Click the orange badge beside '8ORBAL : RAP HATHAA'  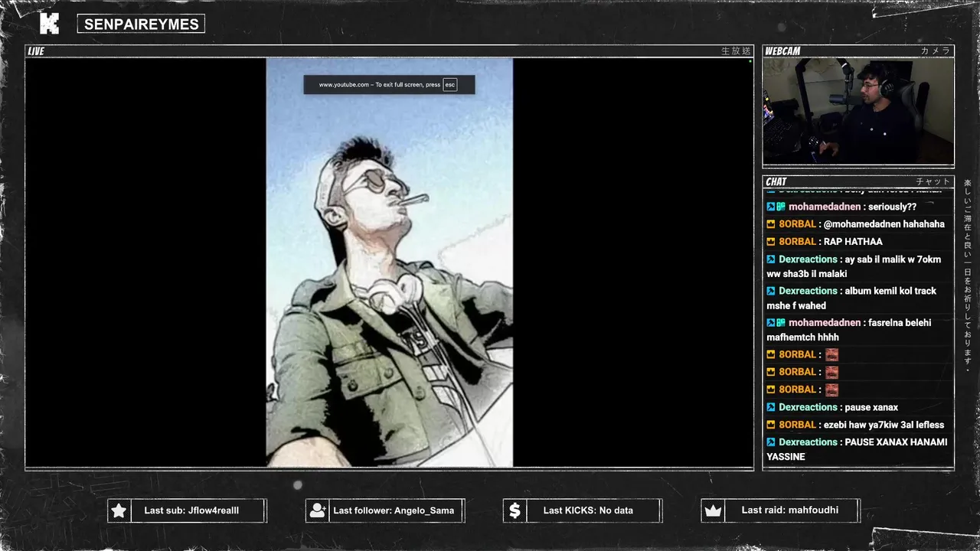click(x=771, y=242)
